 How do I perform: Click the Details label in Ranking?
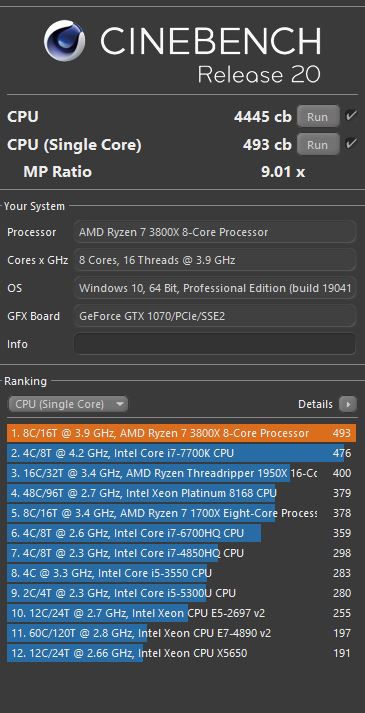(x=315, y=404)
